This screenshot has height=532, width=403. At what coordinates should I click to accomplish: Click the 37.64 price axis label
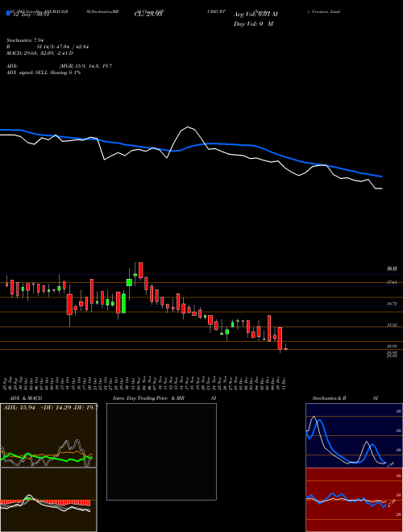392,282
